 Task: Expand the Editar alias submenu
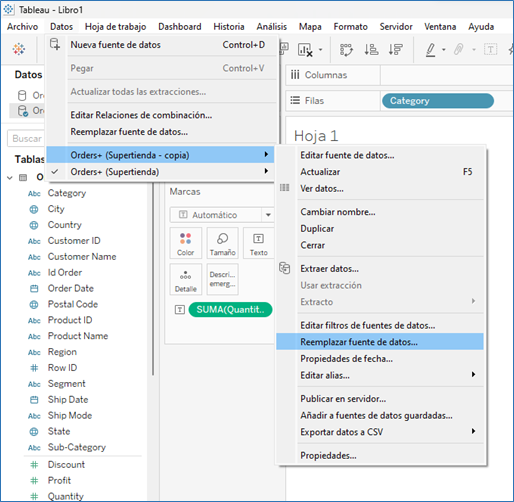473,375
